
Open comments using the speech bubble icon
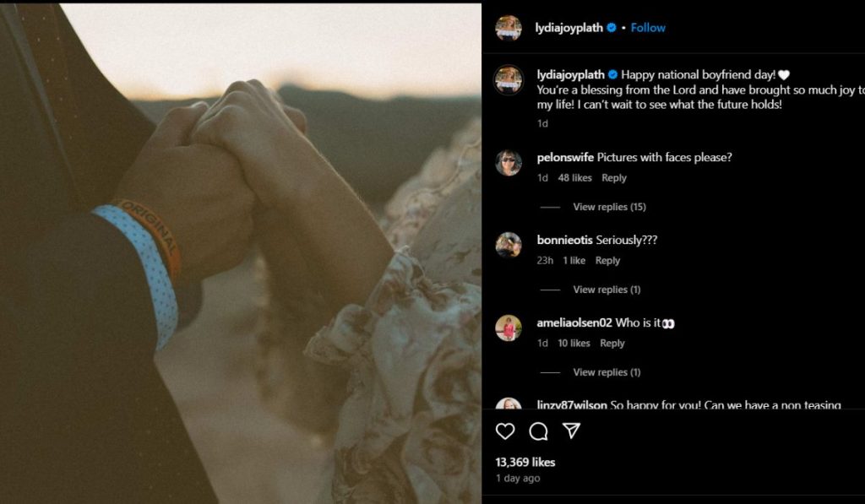pyautogui.click(x=538, y=431)
